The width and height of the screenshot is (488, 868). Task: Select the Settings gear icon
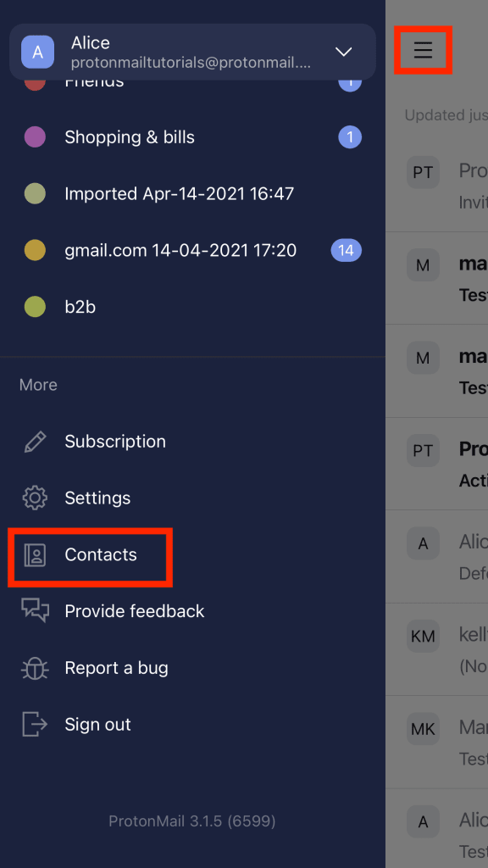coord(34,498)
